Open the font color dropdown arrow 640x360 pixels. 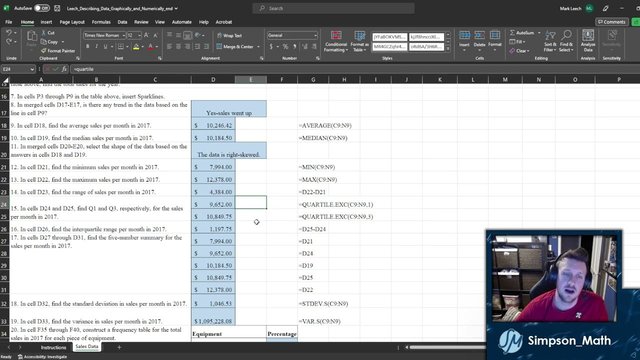click(157, 47)
